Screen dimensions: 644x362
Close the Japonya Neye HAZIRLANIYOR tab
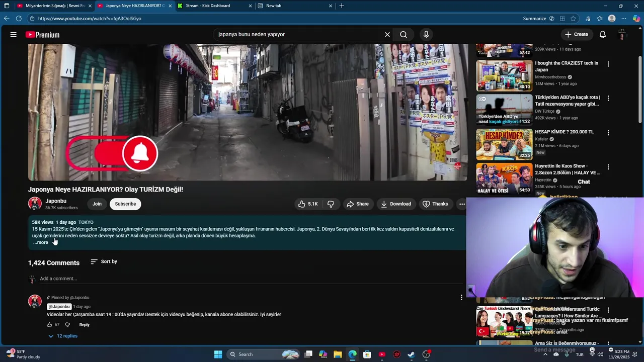click(x=170, y=6)
